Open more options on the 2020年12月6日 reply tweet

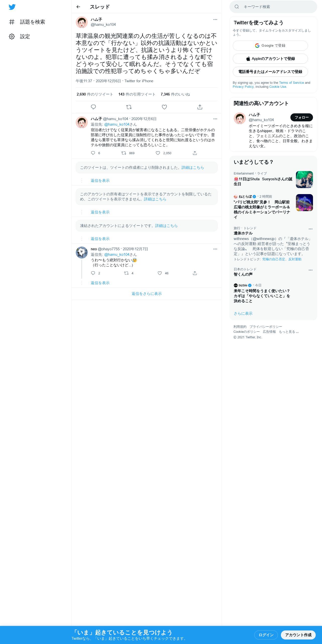pos(215,119)
